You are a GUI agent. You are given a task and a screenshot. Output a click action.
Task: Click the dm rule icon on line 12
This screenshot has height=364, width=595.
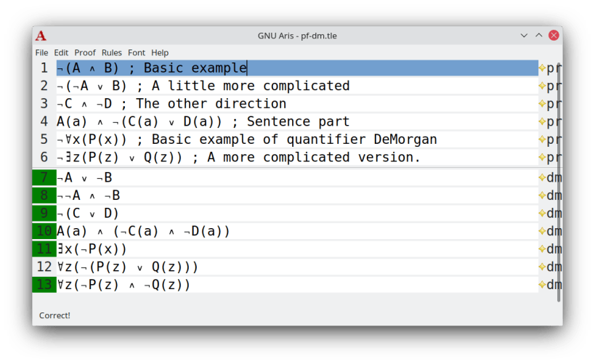click(542, 267)
